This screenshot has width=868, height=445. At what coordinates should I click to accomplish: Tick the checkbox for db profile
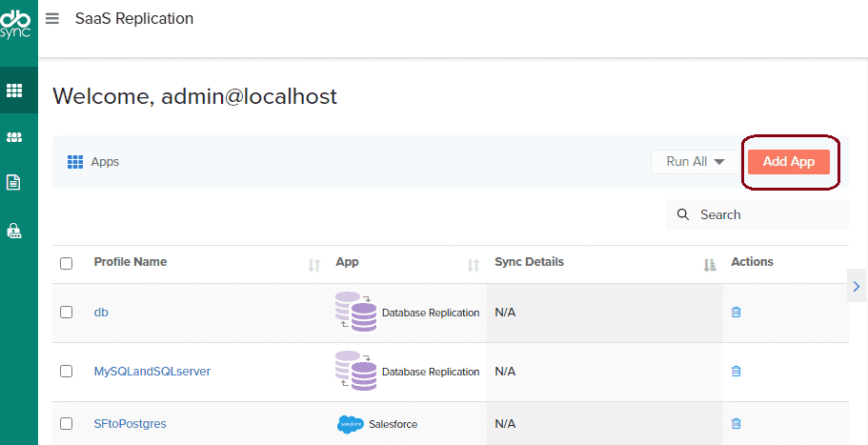[x=66, y=313]
